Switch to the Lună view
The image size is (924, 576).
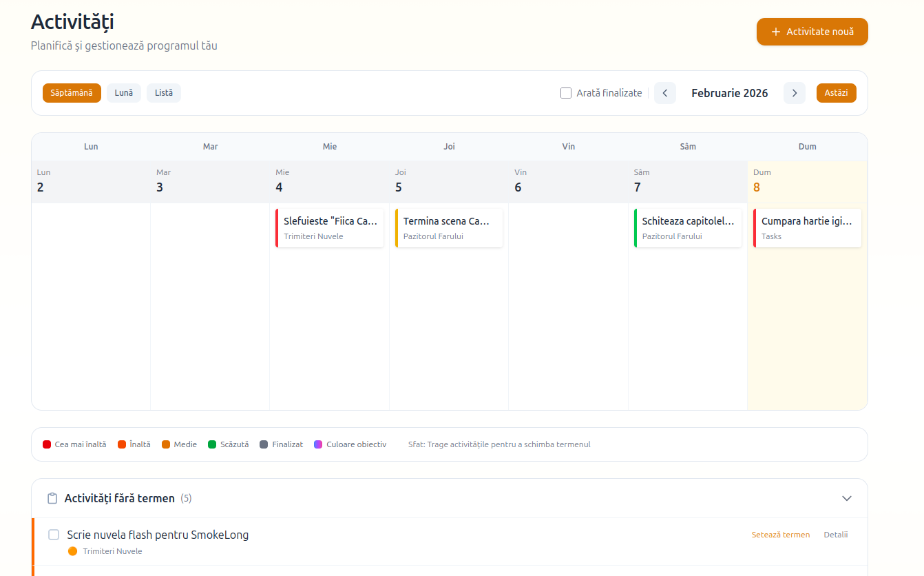124,93
